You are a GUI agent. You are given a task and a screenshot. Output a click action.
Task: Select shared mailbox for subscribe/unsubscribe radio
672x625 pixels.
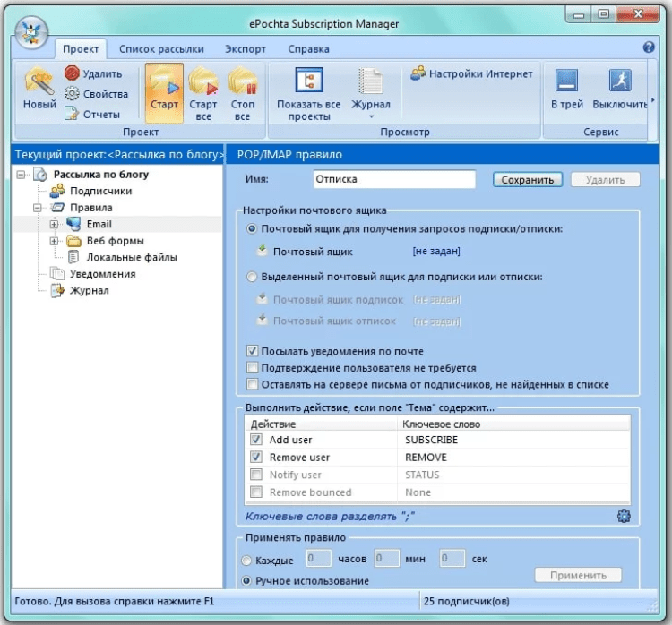click(252, 228)
